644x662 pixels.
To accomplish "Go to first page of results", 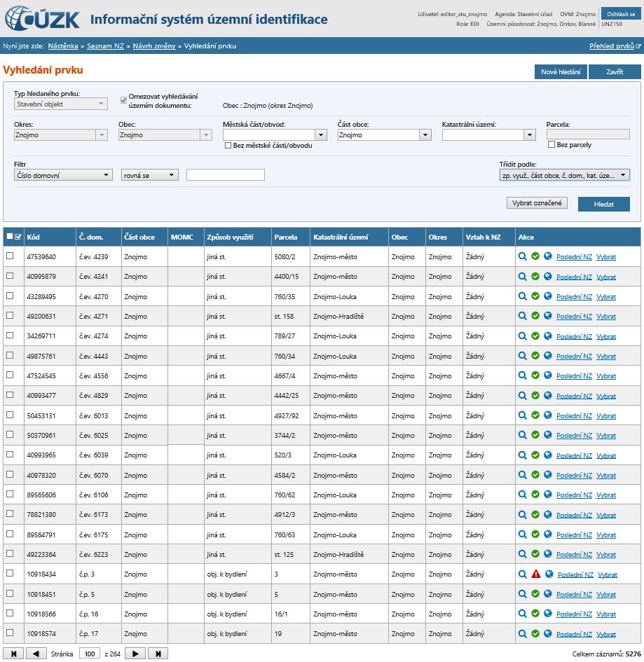I will 13,654.
